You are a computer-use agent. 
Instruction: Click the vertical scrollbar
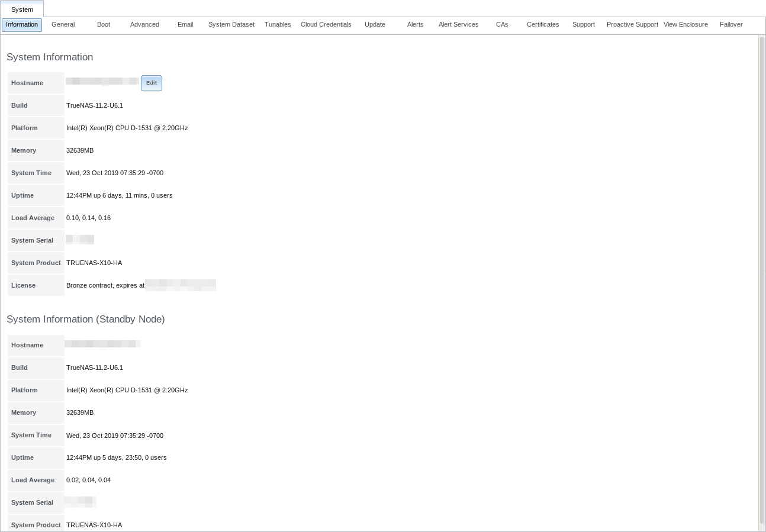click(x=762, y=279)
